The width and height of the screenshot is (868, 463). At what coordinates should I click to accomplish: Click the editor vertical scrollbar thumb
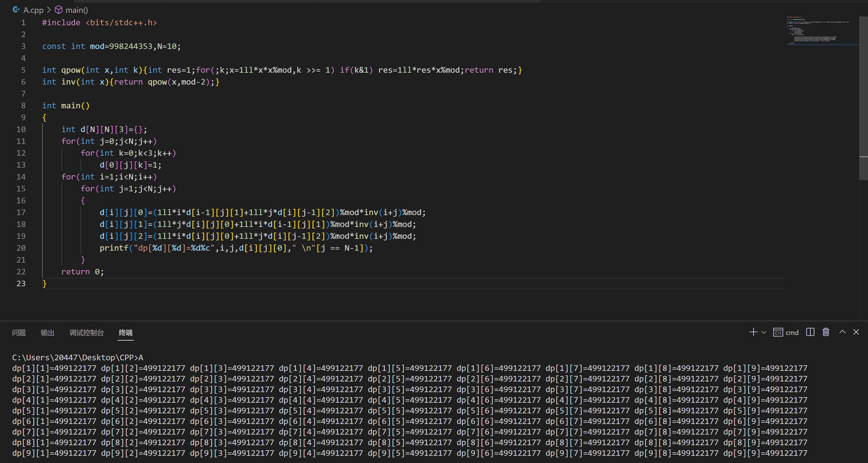(x=863, y=98)
